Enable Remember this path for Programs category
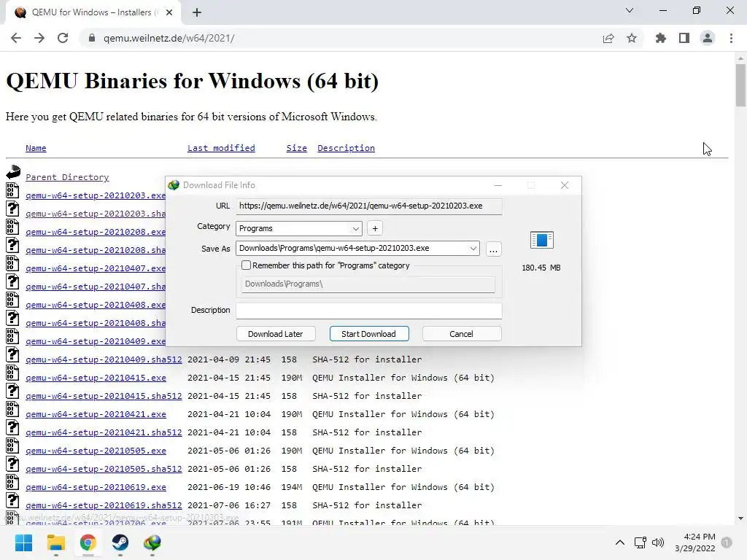The image size is (747, 560). point(247,265)
